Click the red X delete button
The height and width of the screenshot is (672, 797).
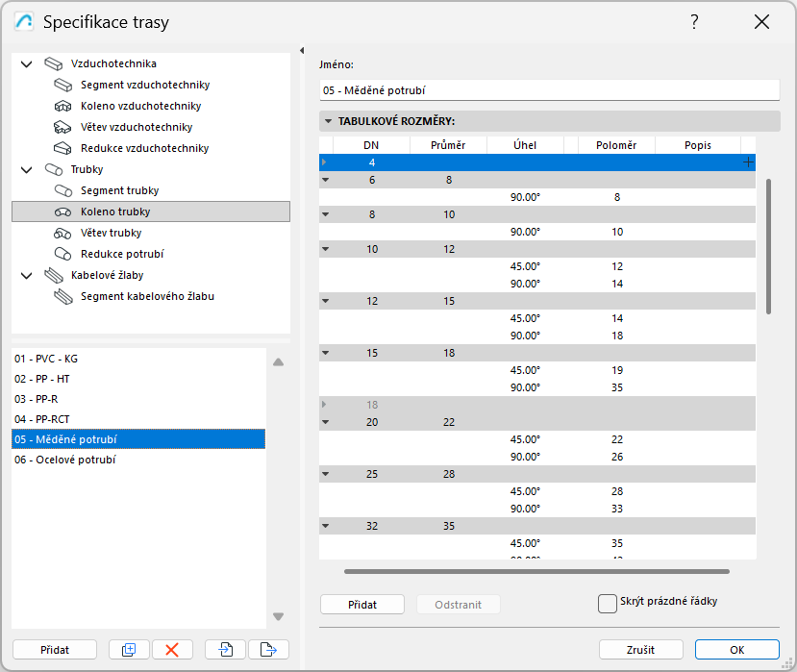click(172, 650)
